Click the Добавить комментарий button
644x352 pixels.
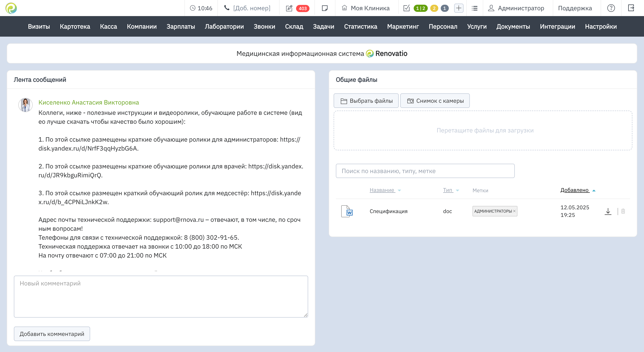pyautogui.click(x=52, y=334)
